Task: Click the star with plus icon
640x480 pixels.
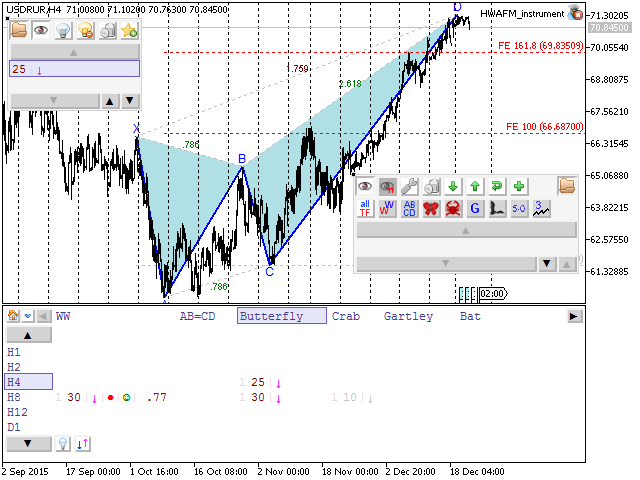Action: (x=129, y=31)
